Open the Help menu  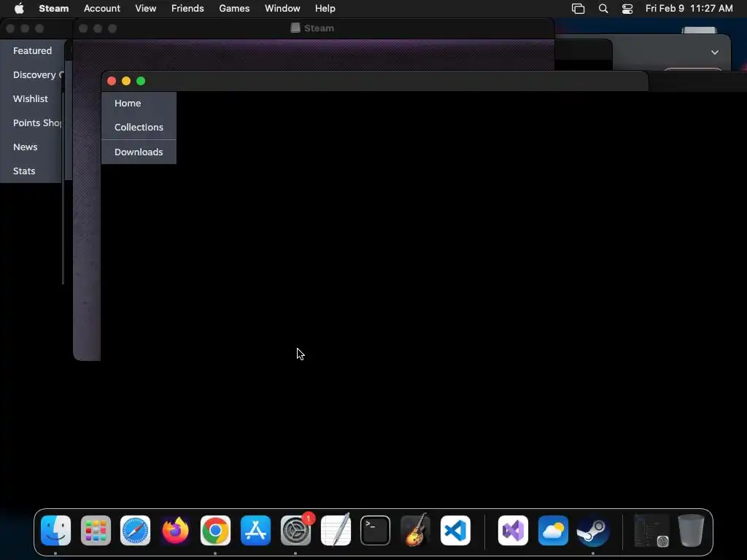325,8
